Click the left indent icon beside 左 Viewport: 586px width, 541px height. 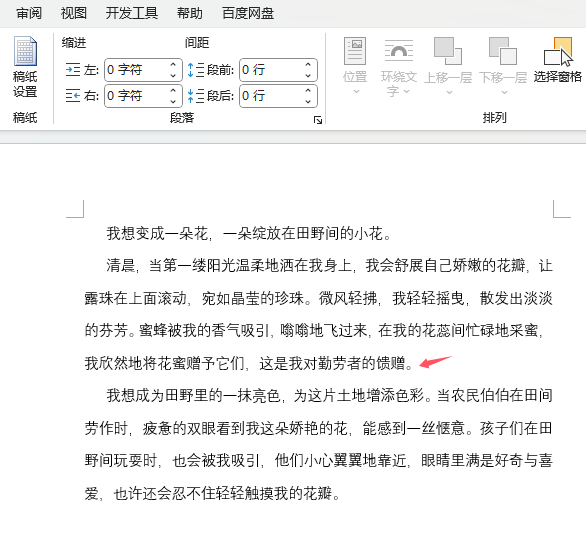[x=73, y=69]
